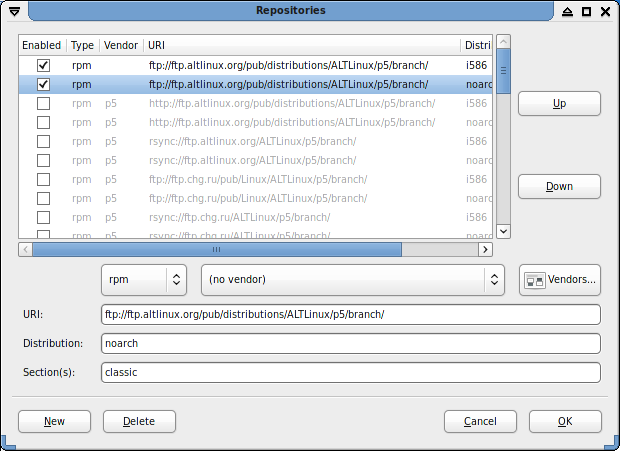
Task: Select the ftp://ftp.chg.ru noarch URI text
Action: 258,198
